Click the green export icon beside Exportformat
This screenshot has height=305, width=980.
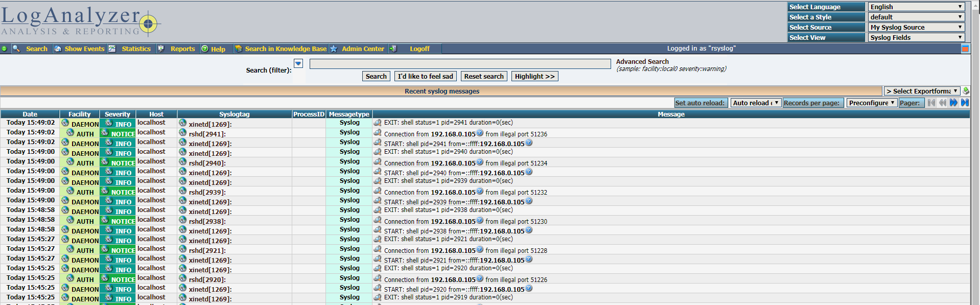pyautogui.click(x=966, y=91)
